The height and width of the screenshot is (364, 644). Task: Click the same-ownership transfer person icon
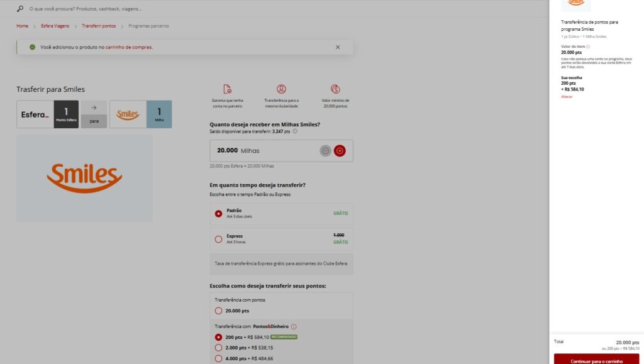click(281, 89)
